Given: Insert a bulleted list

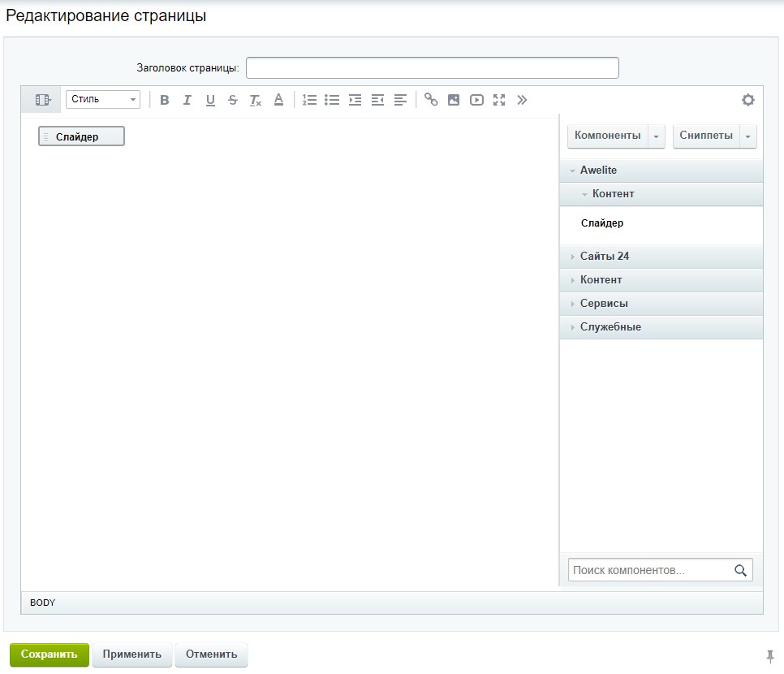Looking at the screenshot, I should click(332, 100).
